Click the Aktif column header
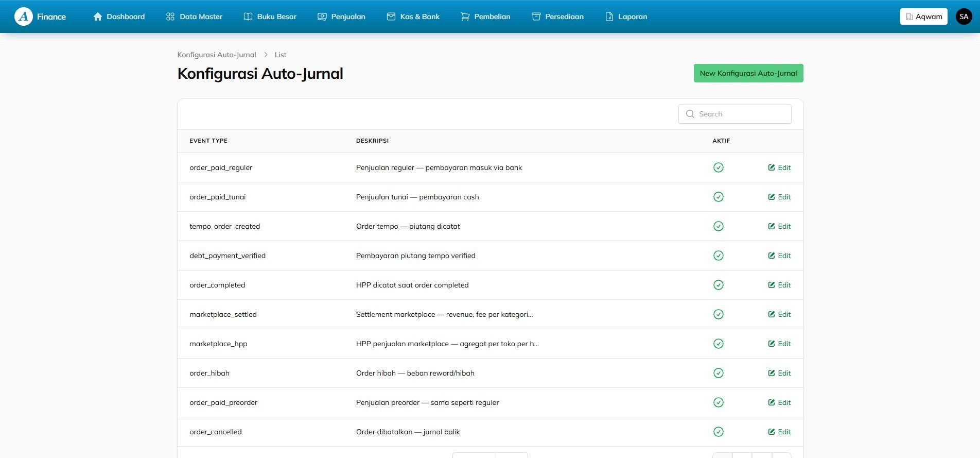 721,141
